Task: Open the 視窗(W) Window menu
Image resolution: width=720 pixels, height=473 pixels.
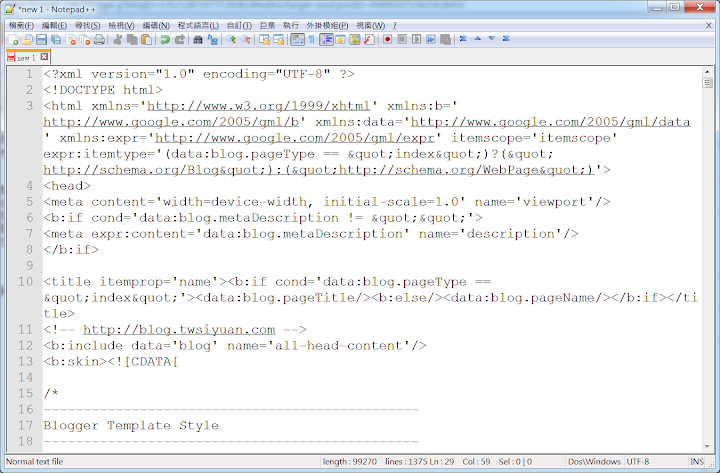Action: [371, 25]
